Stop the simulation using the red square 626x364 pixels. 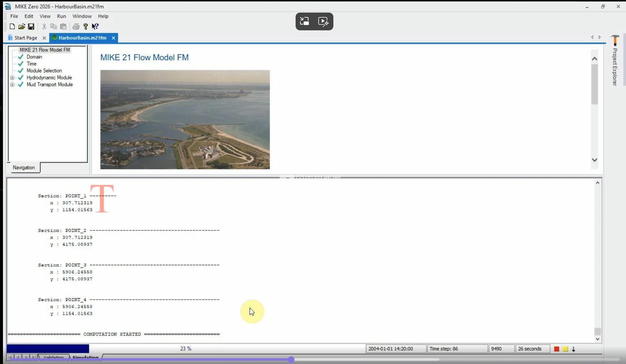click(x=556, y=349)
